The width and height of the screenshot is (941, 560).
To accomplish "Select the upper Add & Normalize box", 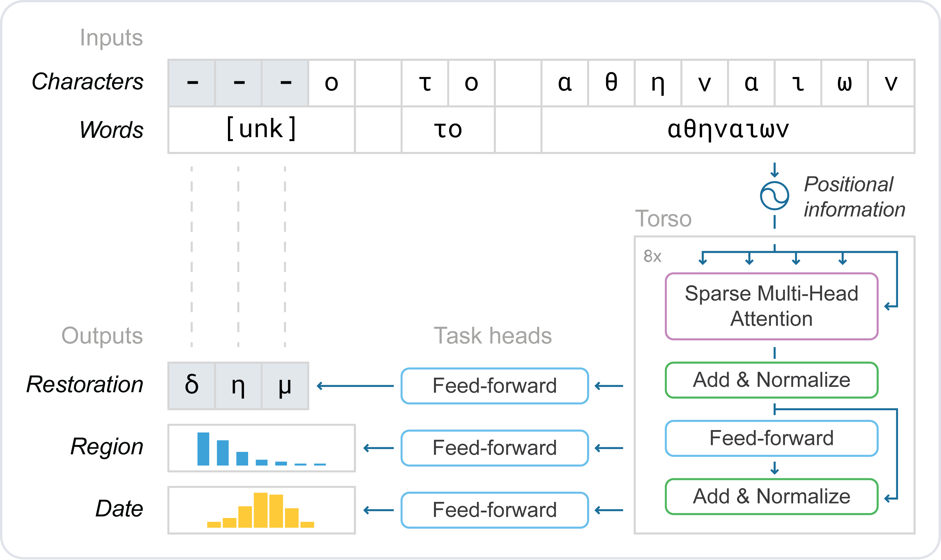I will (772, 380).
